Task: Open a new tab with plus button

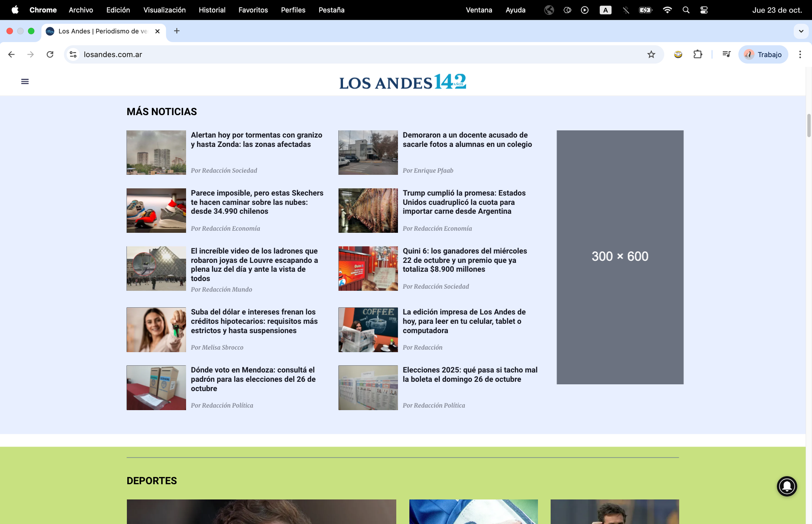Action: coord(177,31)
